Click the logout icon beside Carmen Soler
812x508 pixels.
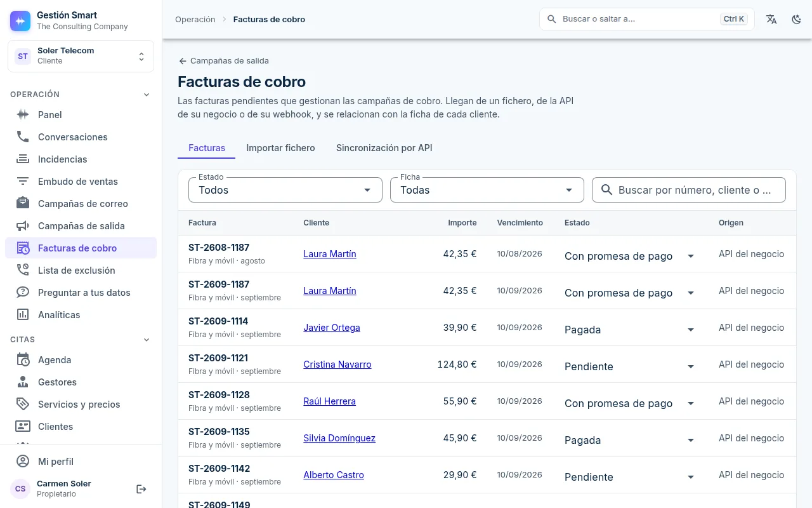tap(141, 489)
